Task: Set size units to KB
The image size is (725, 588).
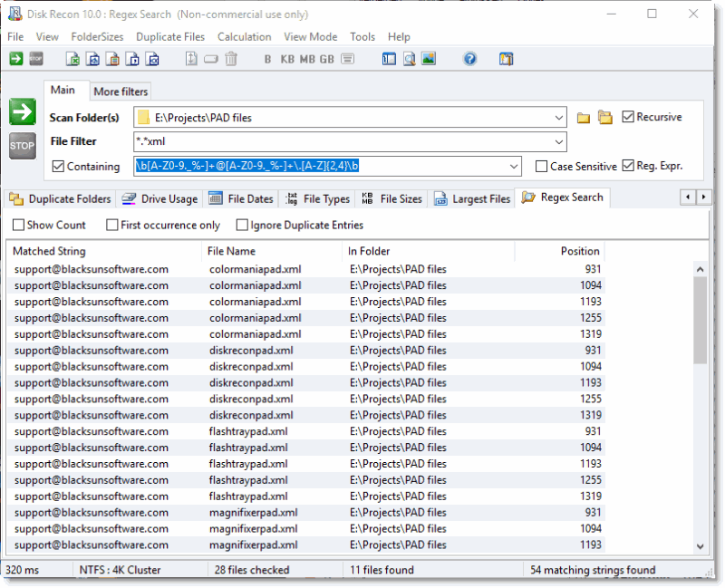Action: 287,59
